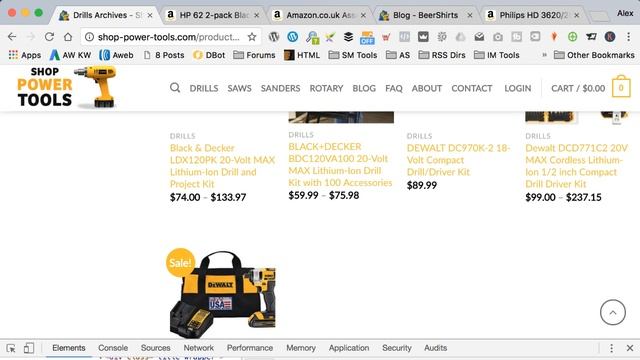640x360 pixels.
Task: Open the DBot bookmark
Action: coord(209,55)
